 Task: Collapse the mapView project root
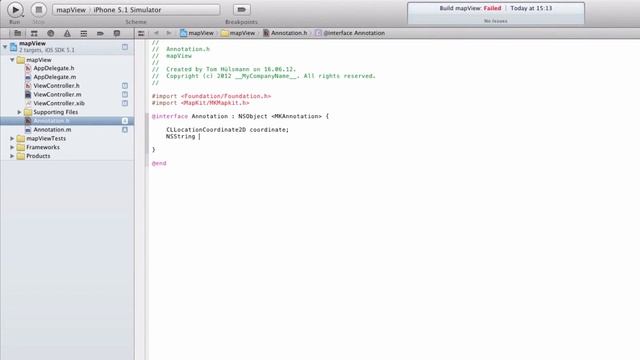(5, 47)
